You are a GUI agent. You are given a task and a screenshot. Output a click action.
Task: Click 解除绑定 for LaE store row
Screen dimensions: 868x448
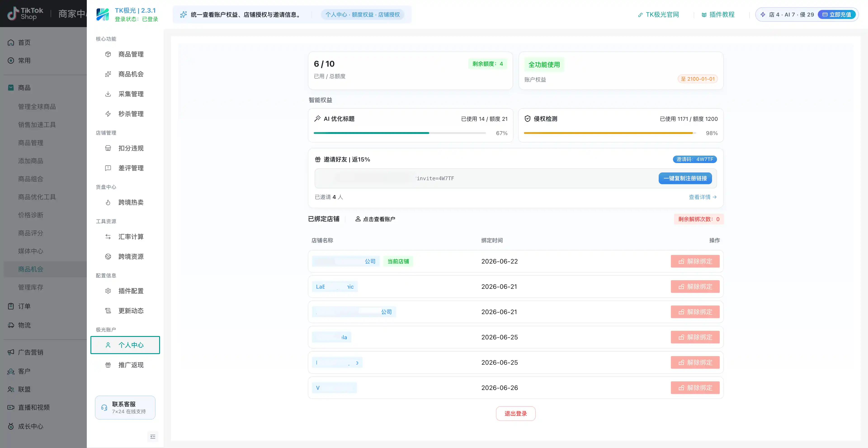(695, 287)
